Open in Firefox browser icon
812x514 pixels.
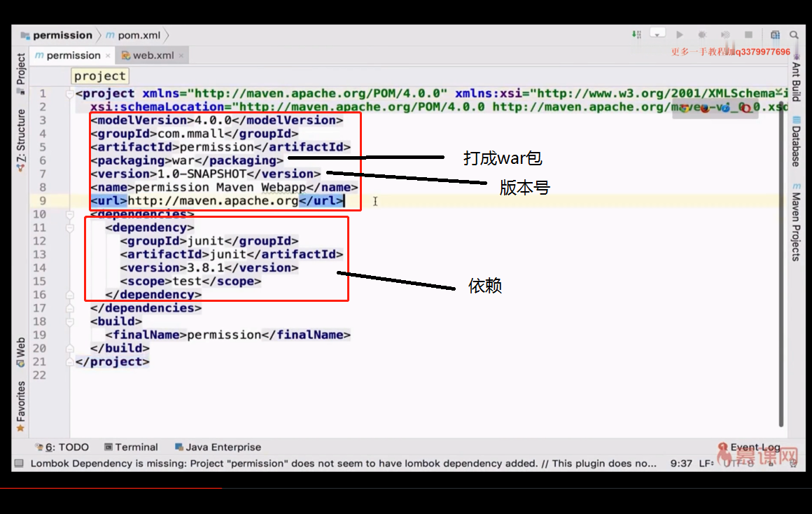705,109
